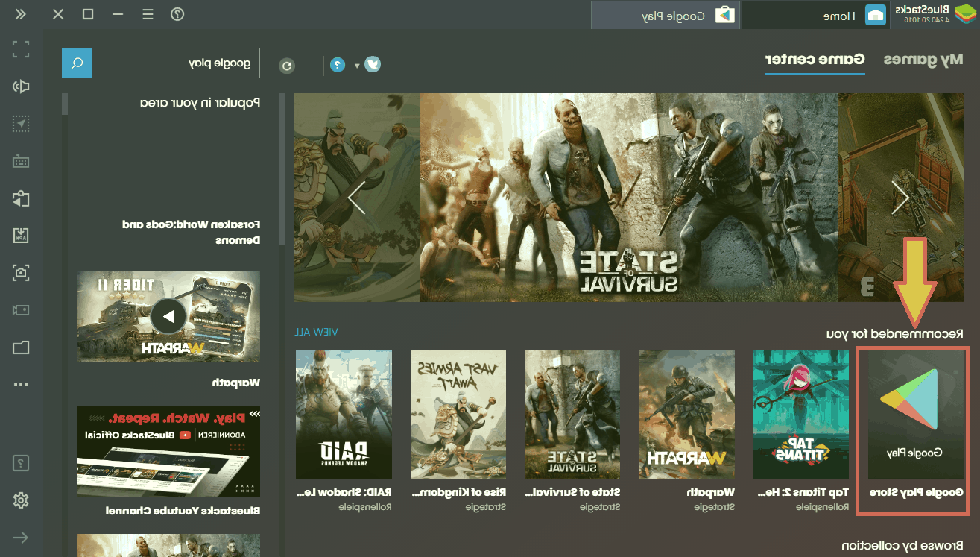Click the Twitter bird icon
The width and height of the screenshot is (980, 557).
(x=373, y=65)
